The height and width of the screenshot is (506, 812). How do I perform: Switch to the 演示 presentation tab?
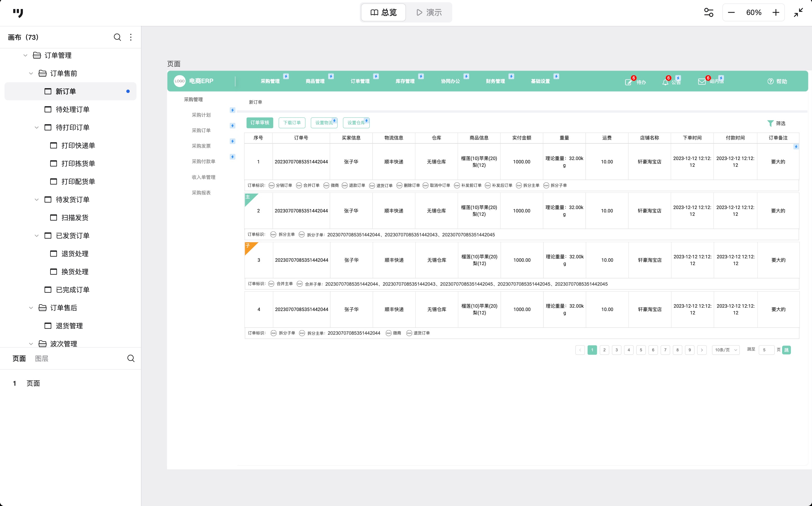coord(429,12)
